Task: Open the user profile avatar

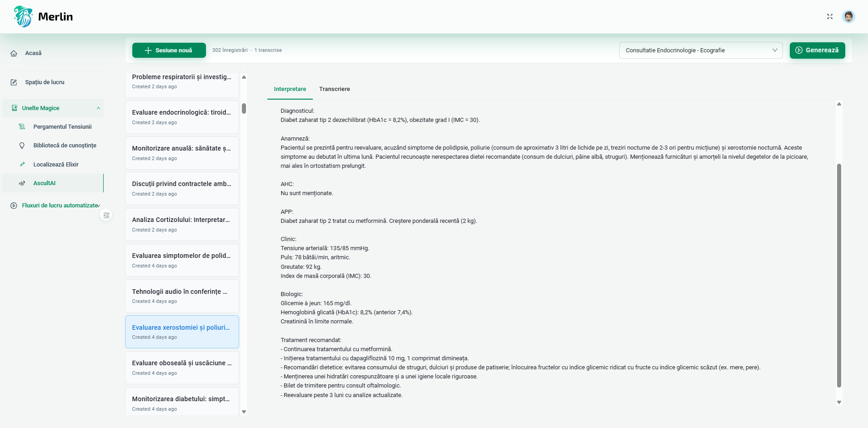Action: pos(849,16)
